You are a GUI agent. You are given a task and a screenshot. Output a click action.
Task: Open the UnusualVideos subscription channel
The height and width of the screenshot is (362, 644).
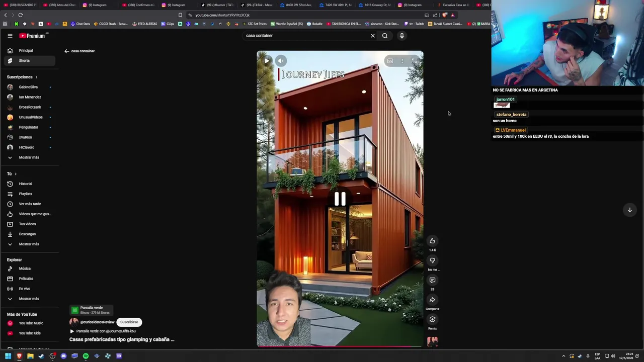pos(29,117)
